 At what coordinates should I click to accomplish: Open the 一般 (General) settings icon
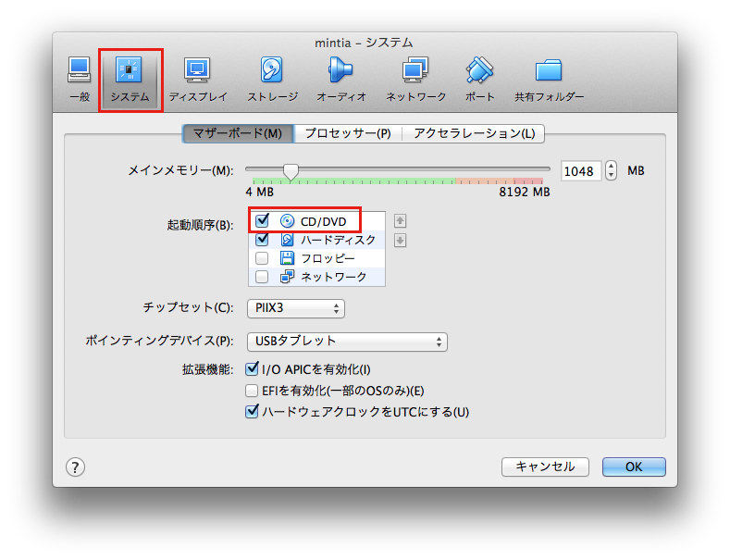pos(79,79)
